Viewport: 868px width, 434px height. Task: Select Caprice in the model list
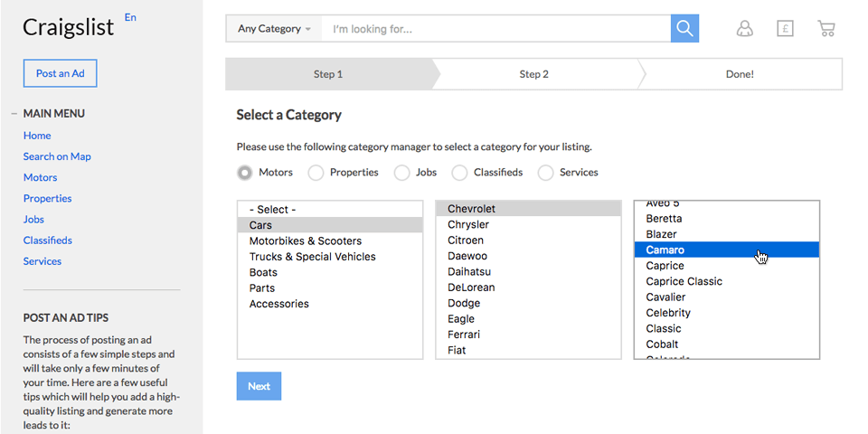pyautogui.click(x=727, y=266)
